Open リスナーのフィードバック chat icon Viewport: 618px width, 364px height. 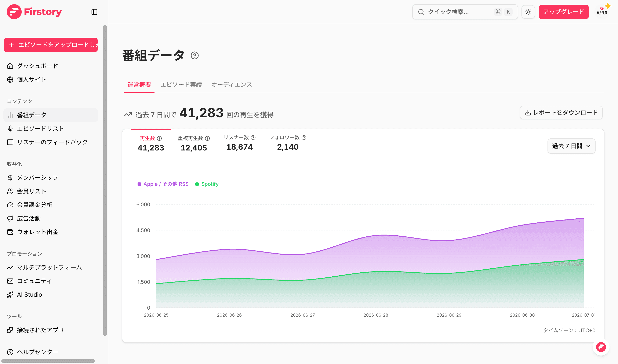(10, 142)
